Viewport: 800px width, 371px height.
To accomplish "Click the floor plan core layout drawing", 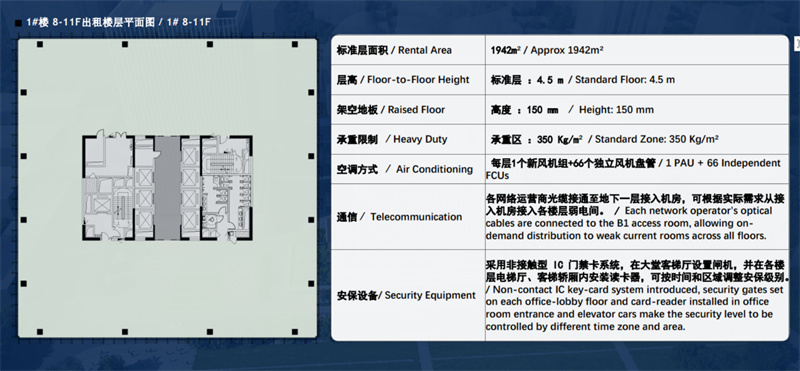I will coord(167,187).
